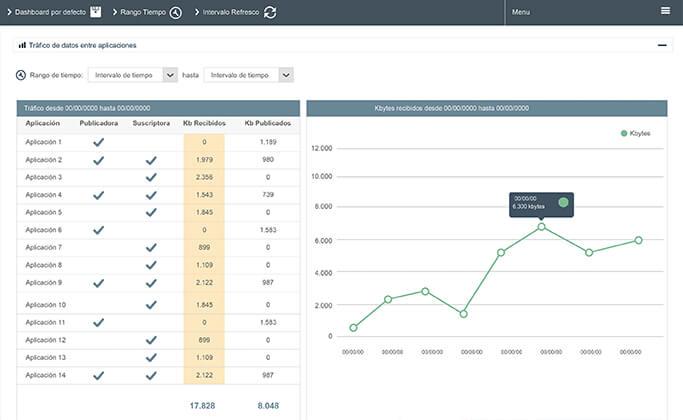Click the clock icon next to Rango Tiempo
The image size is (683, 420).
click(x=176, y=12)
